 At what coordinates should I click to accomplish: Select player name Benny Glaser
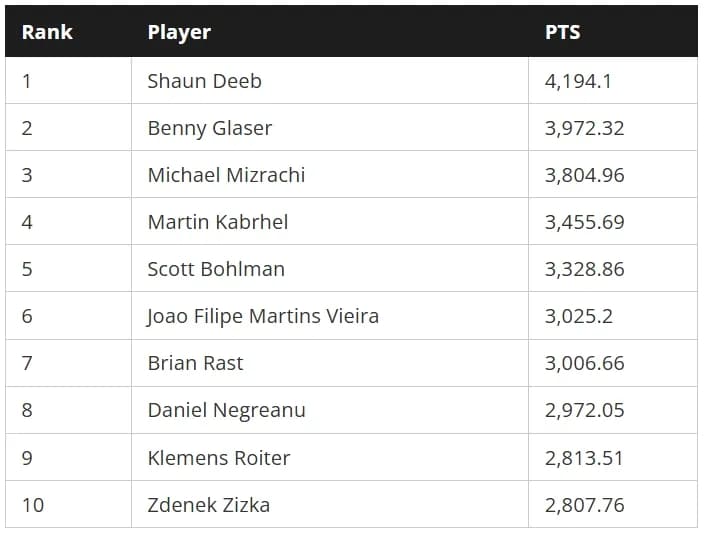click(x=210, y=128)
